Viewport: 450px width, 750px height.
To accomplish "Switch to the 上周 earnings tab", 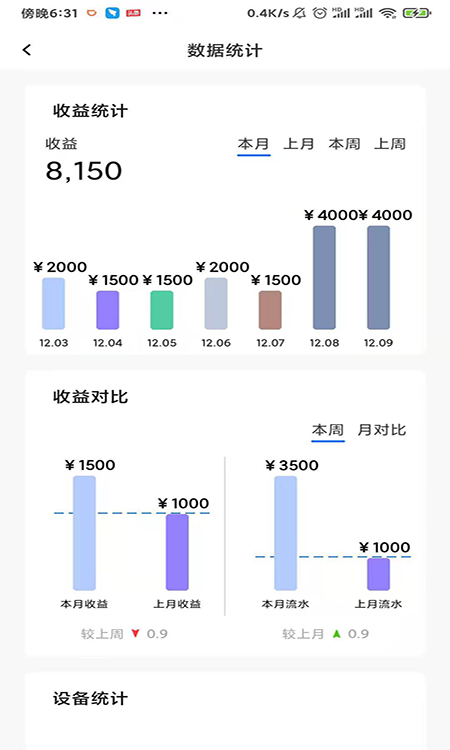I will (x=390, y=144).
